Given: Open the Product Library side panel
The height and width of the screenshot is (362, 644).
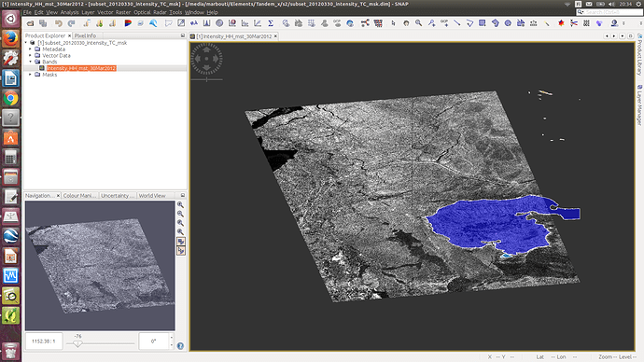Looking at the screenshot, I should coord(639,55).
